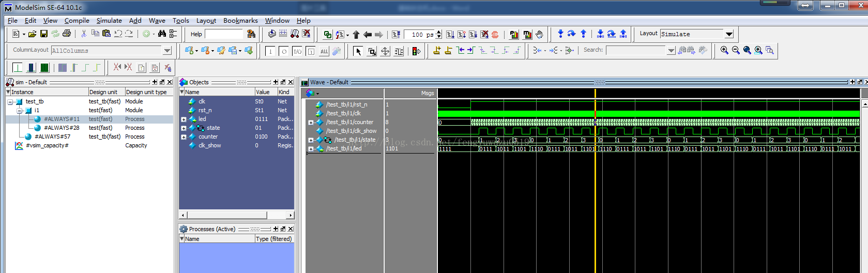
Task: Click the Help search binoculars button
Action: point(251,34)
